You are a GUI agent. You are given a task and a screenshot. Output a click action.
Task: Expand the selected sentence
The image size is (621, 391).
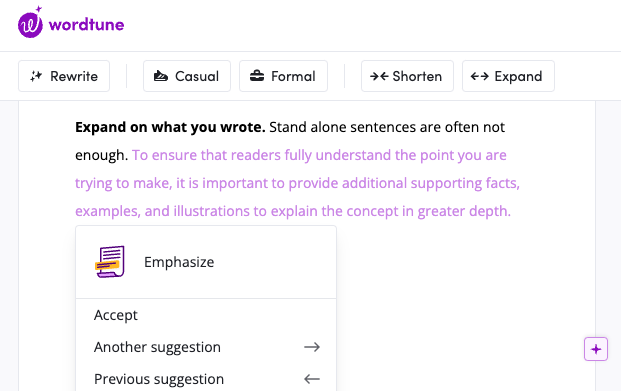[508, 76]
